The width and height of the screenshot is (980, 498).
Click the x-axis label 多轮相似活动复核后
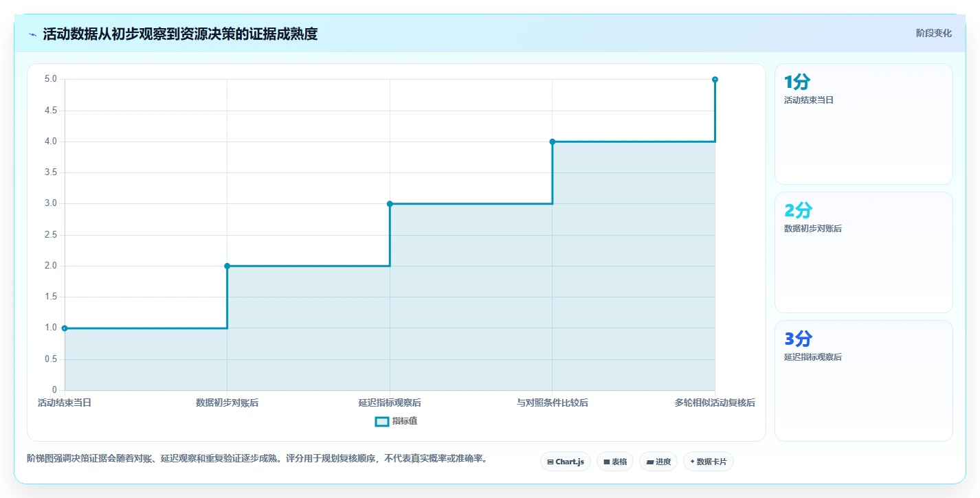pos(715,403)
